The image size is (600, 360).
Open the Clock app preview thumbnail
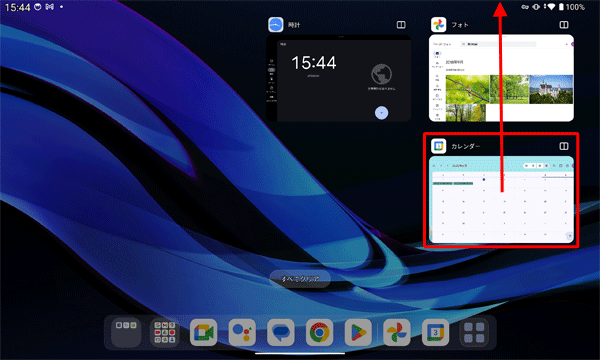(x=339, y=78)
